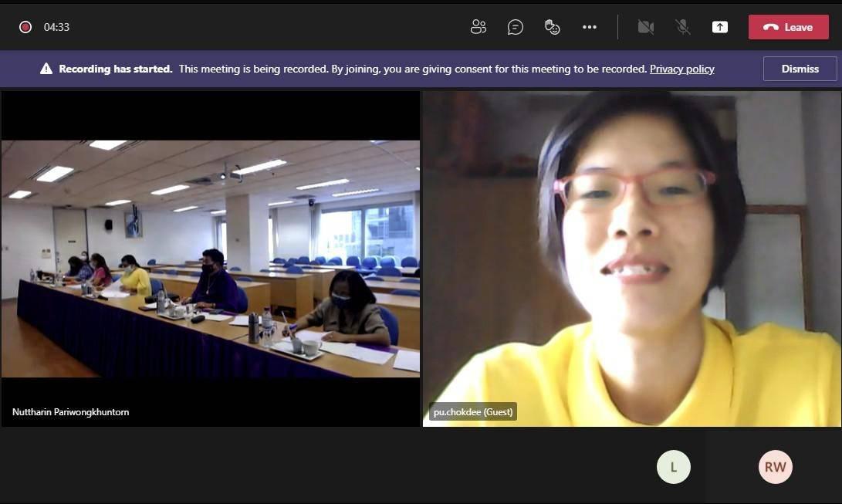Image resolution: width=842 pixels, height=504 pixels.
Task: Open reactions and raise hand menu
Action: (552, 27)
